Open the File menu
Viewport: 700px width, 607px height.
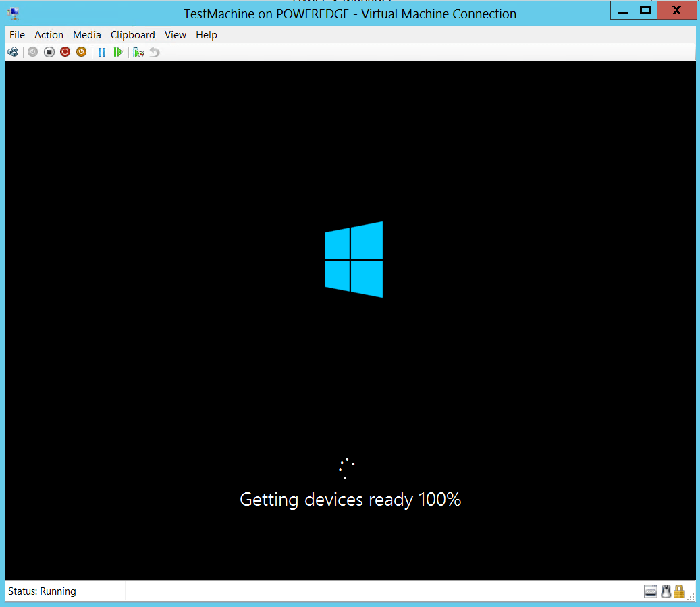click(17, 35)
